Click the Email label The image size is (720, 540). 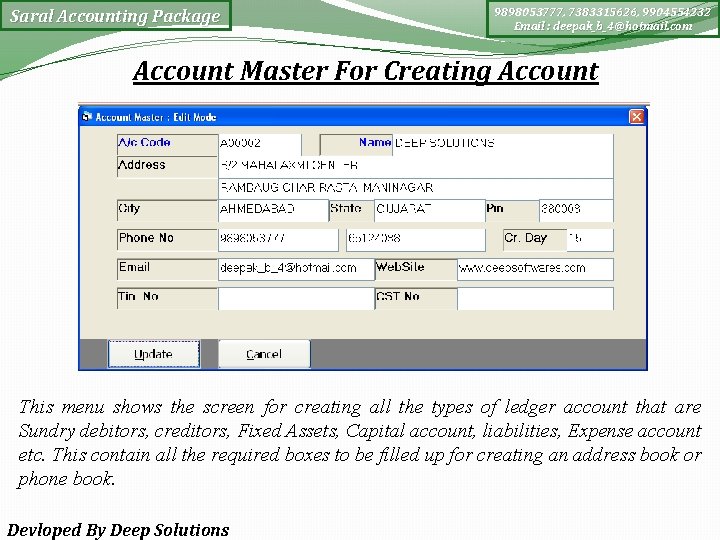[134, 267]
